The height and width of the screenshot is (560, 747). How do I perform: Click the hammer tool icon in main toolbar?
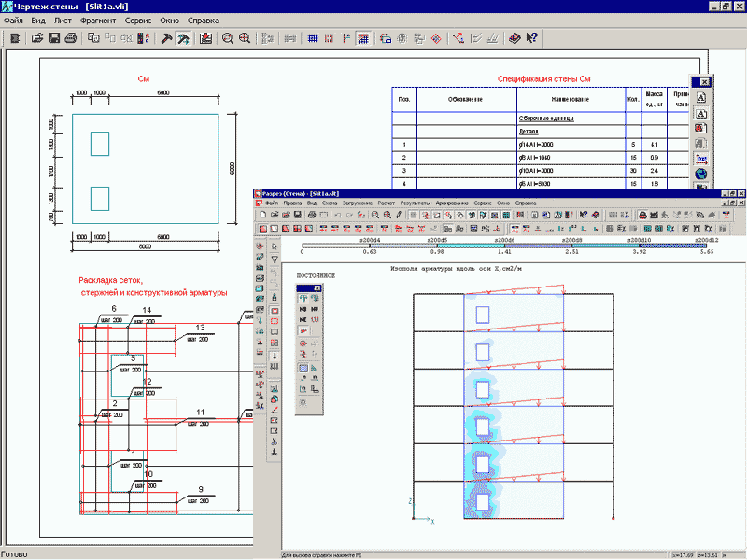(x=166, y=38)
